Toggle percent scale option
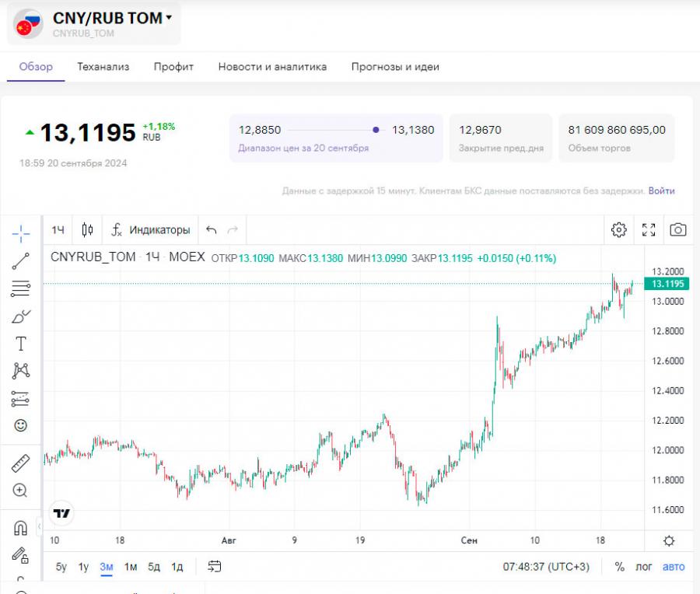 (620, 567)
